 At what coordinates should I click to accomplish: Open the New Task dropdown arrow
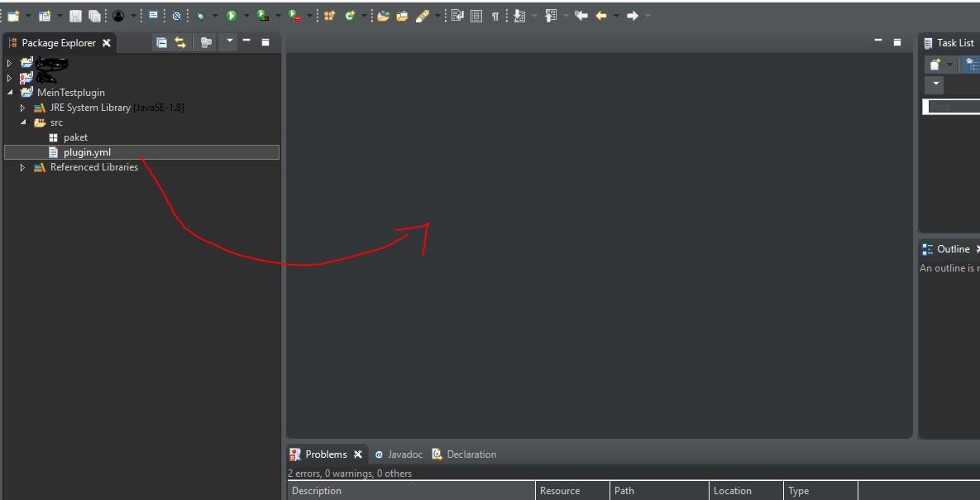click(950, 65)
